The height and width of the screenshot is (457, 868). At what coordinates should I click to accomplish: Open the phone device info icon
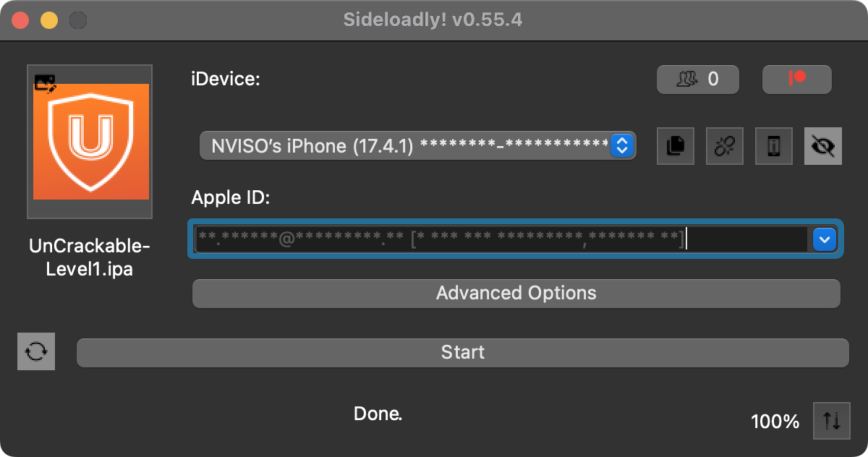[x=774, y=146]
